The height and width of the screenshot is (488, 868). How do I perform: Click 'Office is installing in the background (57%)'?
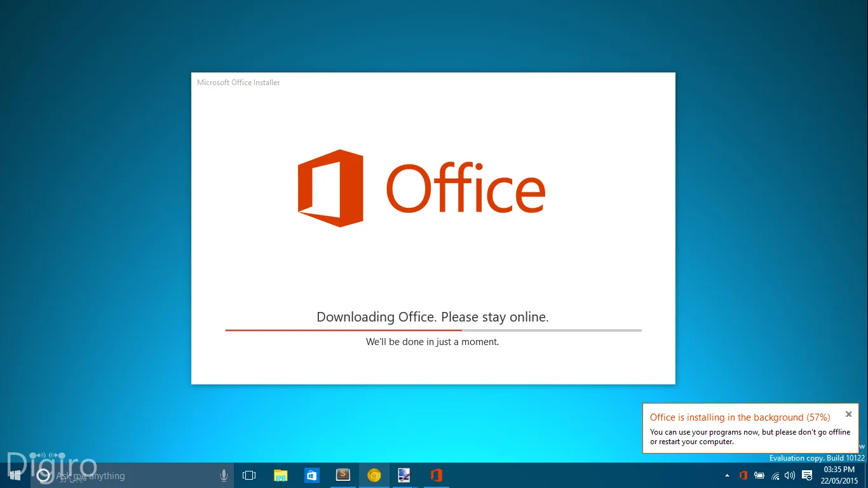click(740, 417)
